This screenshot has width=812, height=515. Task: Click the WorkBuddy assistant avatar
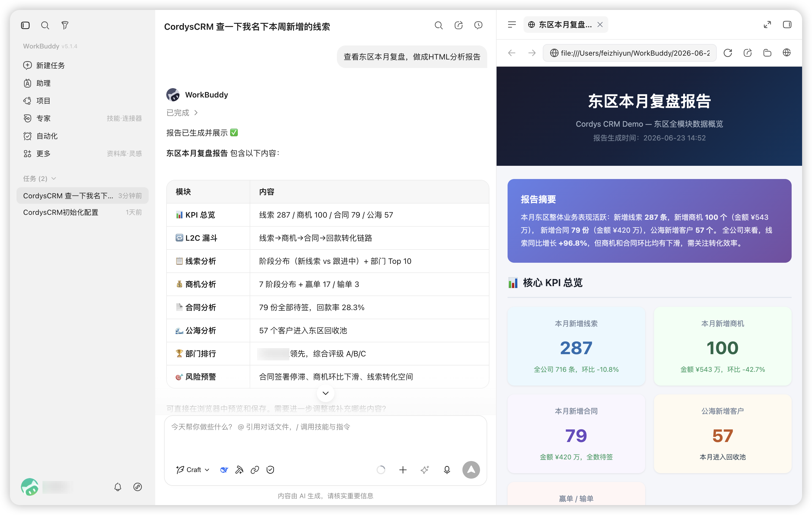tap(173, 95)
